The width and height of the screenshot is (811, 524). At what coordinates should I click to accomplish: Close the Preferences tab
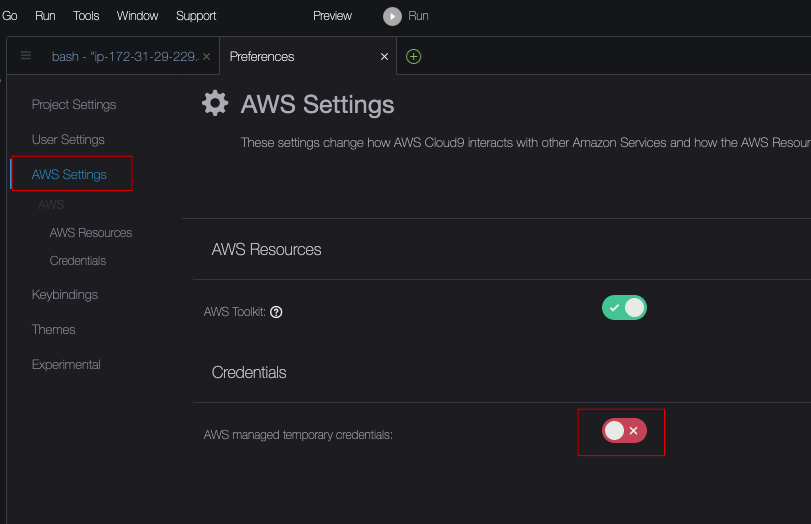[x=384, y=56]
